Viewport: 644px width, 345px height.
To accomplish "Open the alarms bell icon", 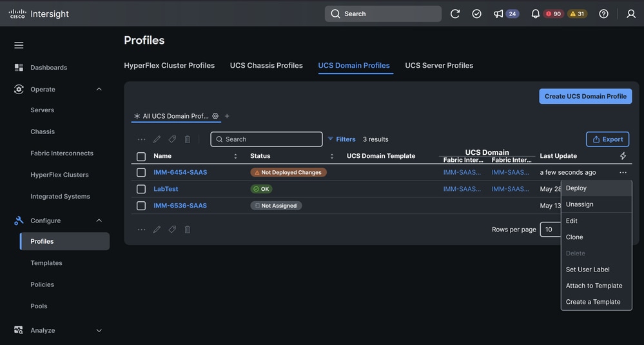I will 535,14.
